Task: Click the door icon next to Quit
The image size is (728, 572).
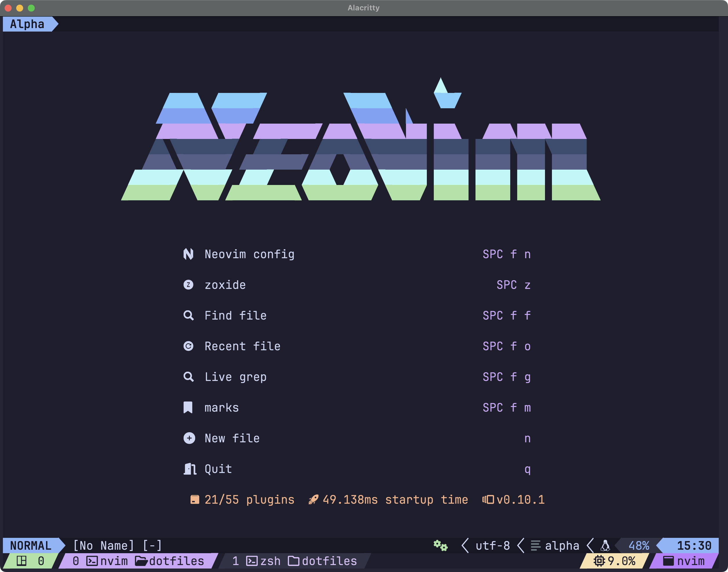Action: point(190,469)
